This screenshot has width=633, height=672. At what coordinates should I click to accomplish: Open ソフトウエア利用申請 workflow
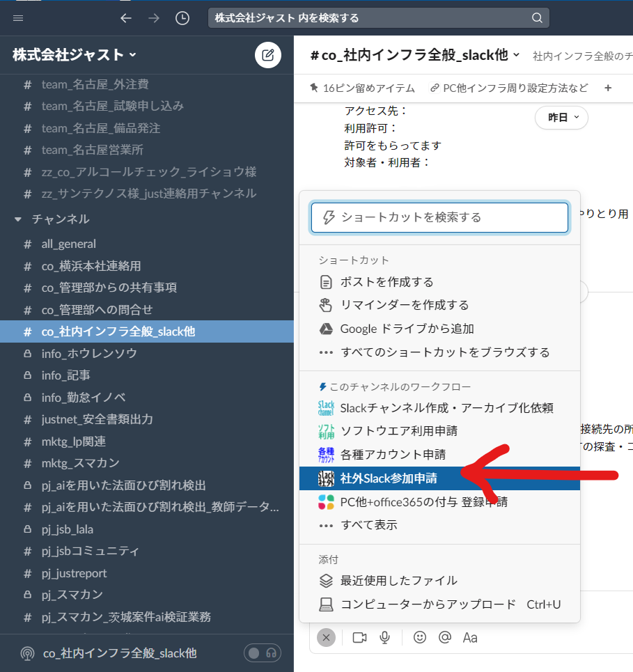click(439, 431)
